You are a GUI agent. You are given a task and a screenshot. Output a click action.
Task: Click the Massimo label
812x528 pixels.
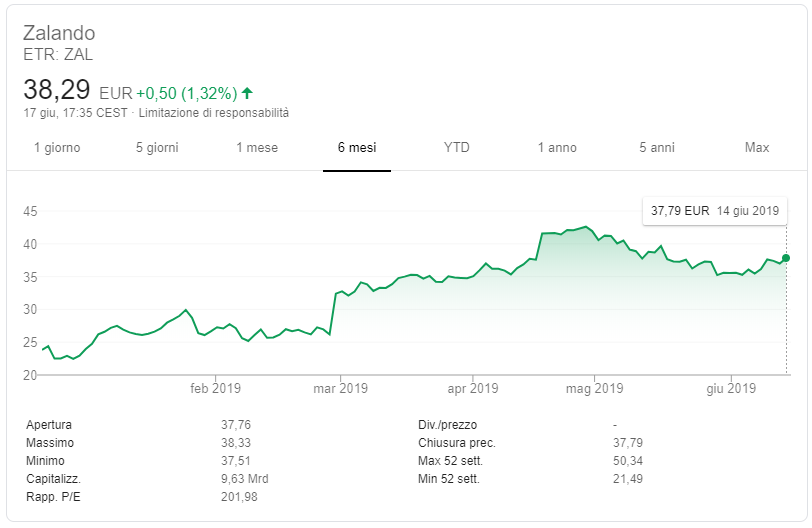[50, 443]
